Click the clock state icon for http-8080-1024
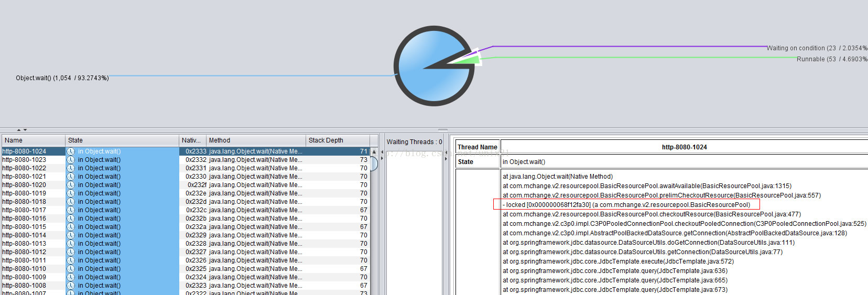 (x=71, y=151)
